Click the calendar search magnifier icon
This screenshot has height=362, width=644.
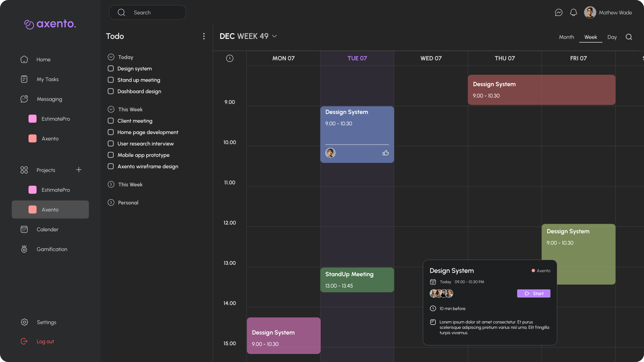[629, 37]
